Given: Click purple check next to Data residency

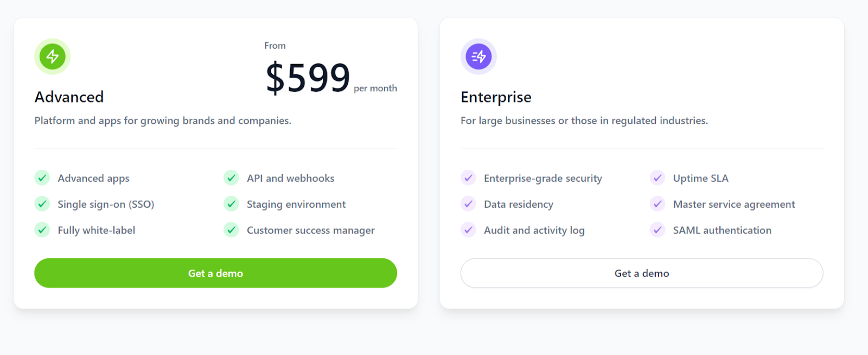Looking at the screenshot, I should 468,204.
